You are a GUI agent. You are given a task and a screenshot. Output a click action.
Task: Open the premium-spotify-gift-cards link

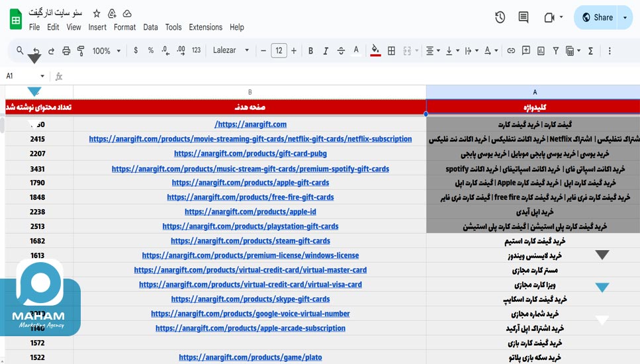tap(250, 169)
